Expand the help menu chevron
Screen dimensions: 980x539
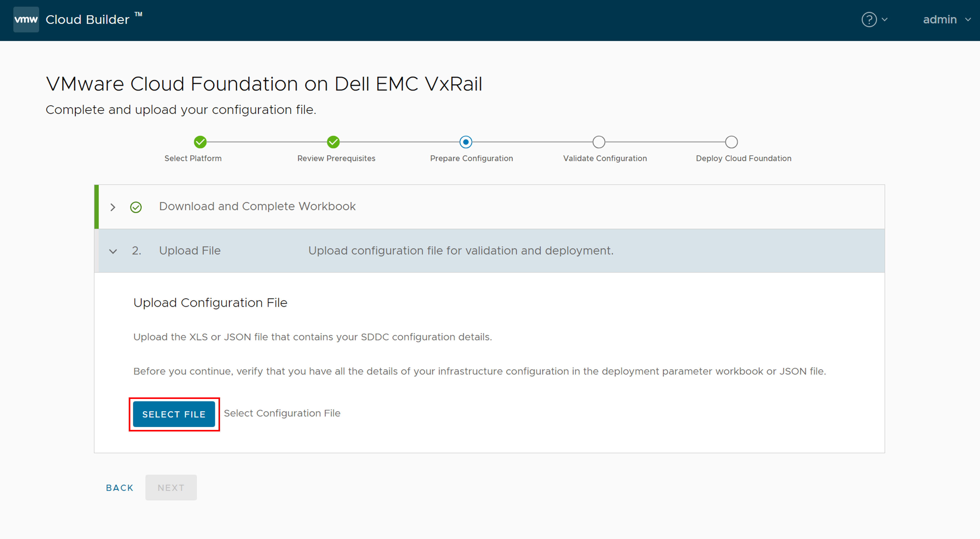click(884, 20)
